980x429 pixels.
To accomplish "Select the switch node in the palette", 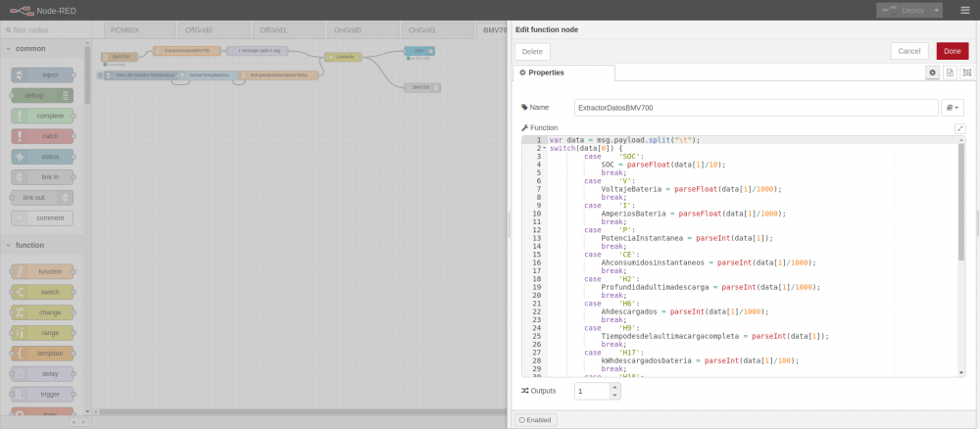I will [x=42, y=292].
